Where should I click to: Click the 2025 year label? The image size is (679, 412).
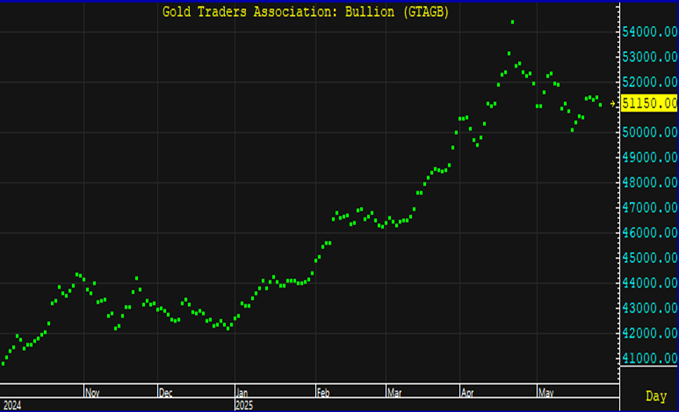tap(244, 406)
